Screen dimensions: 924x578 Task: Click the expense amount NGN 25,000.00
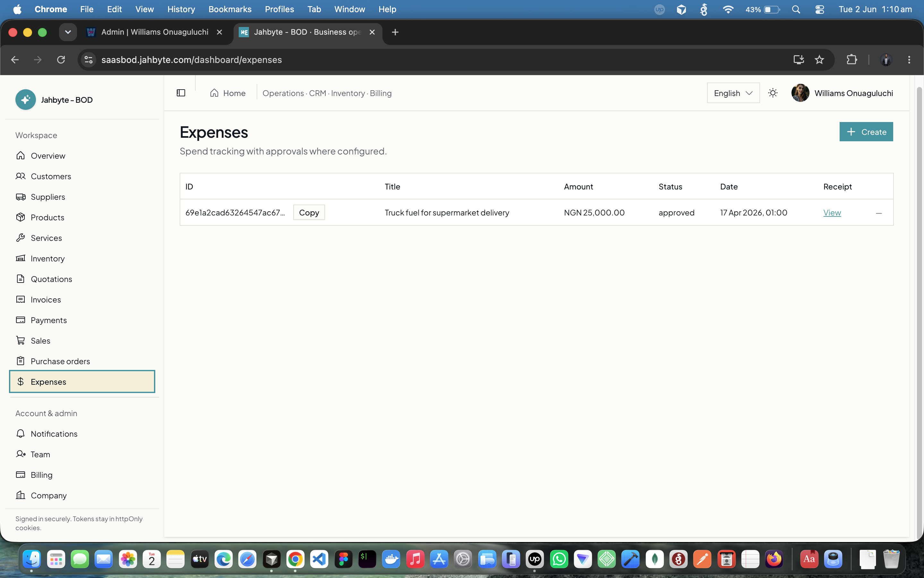(594, 213)
